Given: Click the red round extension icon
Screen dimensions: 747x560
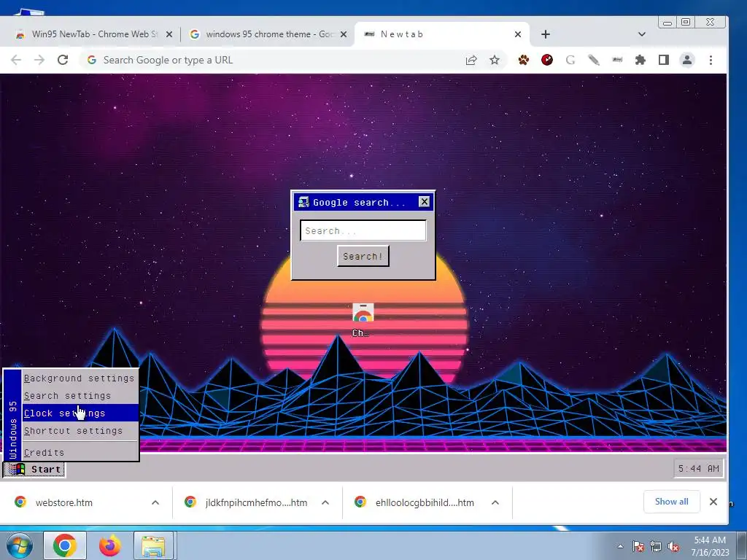Looking at the screenshot, I should pyautogui.click(x=547, y=60).
